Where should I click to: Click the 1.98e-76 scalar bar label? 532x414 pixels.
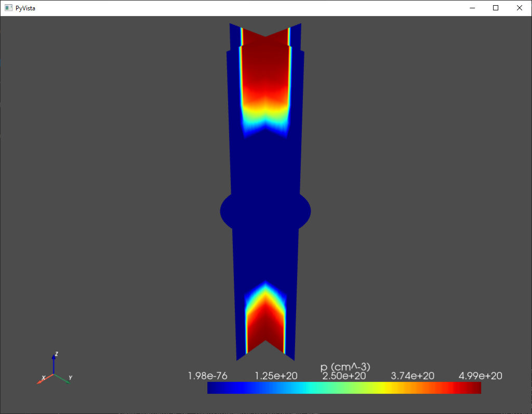point(207,376)
